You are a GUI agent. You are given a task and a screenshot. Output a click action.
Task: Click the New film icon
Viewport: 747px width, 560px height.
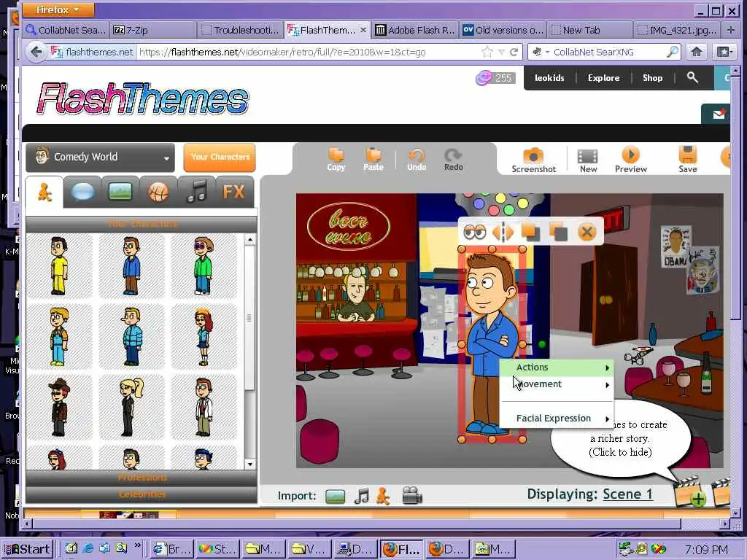click(x=588, y=160)
